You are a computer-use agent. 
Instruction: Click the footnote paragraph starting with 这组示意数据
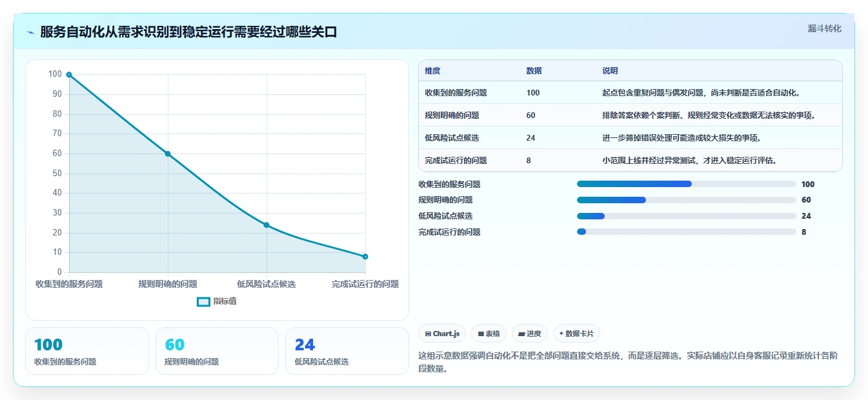tap(628, 363)
